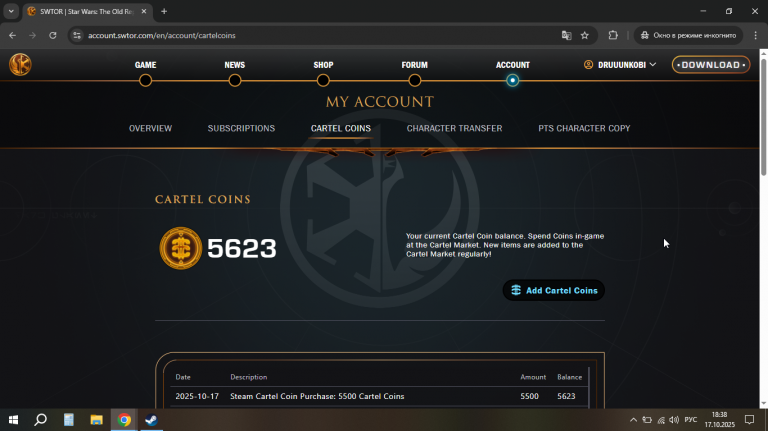
Task: Open the CHARACTER TRANSFER tab
Action: point(455,128)
